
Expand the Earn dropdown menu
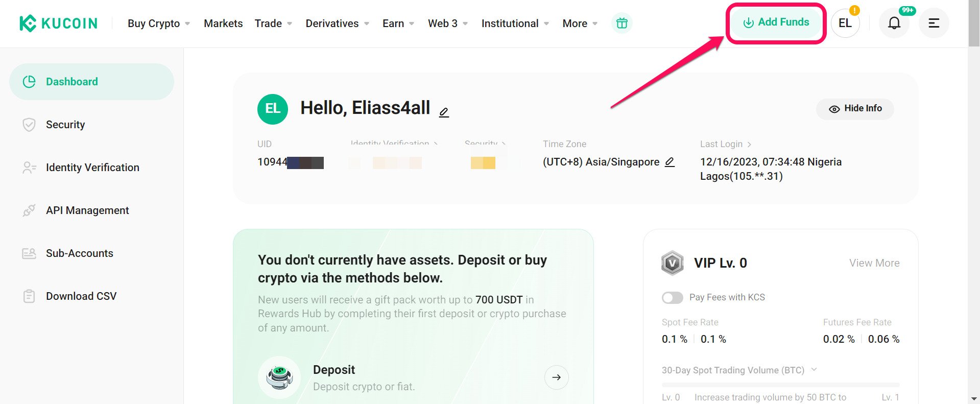click(398, 23)
